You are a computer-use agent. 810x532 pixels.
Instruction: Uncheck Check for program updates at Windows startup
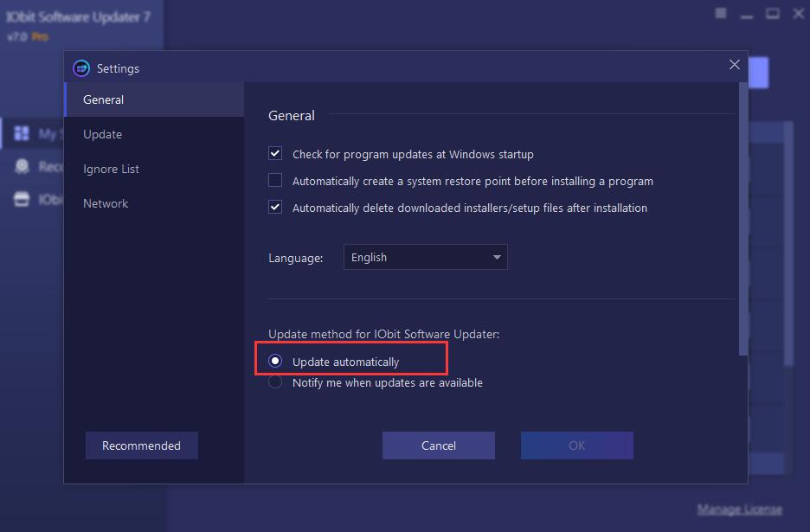pyautogui.click(x=275, y=153)
